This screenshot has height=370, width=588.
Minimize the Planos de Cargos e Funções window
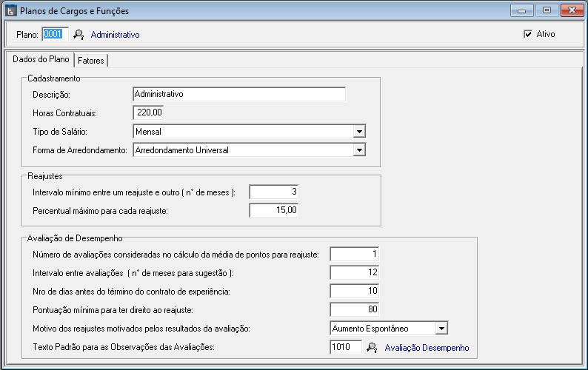(x=521, y=10)
